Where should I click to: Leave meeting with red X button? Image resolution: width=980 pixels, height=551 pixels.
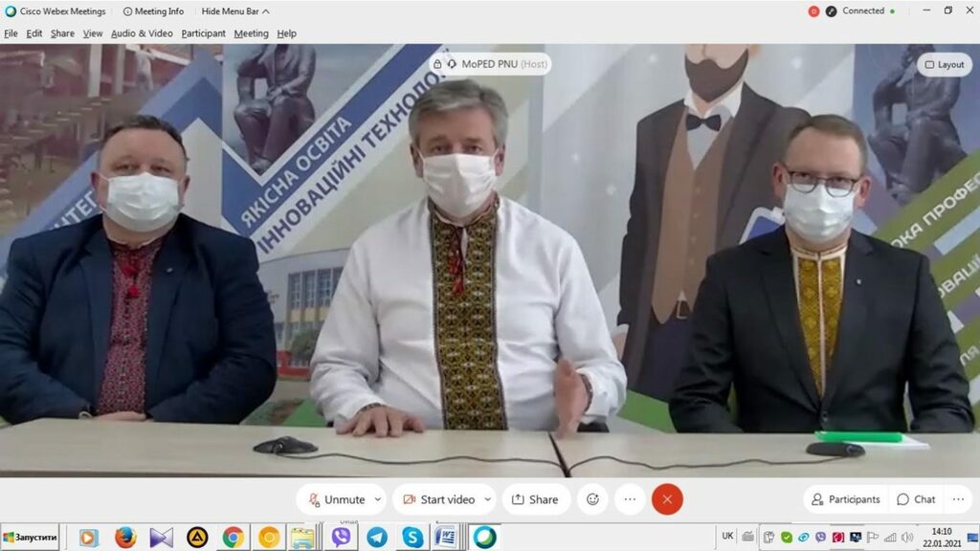667,499
